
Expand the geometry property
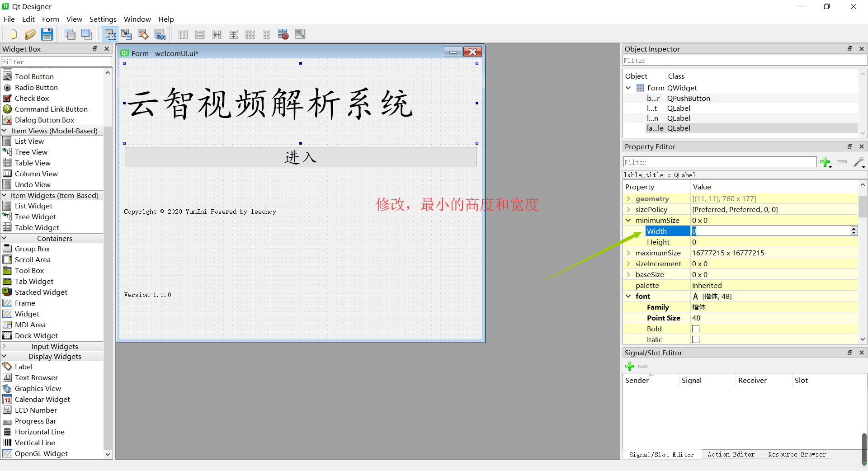pos(628,198)
